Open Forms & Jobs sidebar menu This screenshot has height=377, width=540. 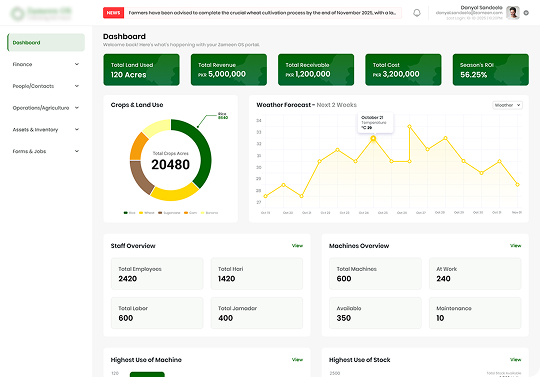click(46, 151)
